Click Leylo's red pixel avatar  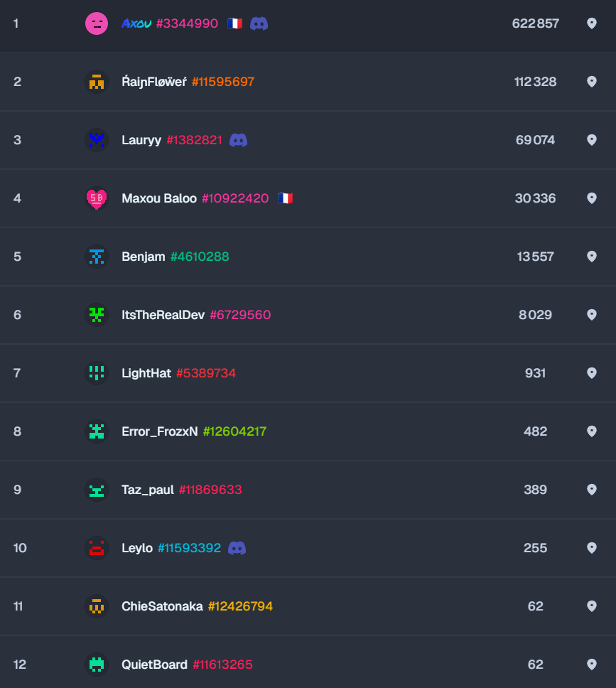[96, 548]
